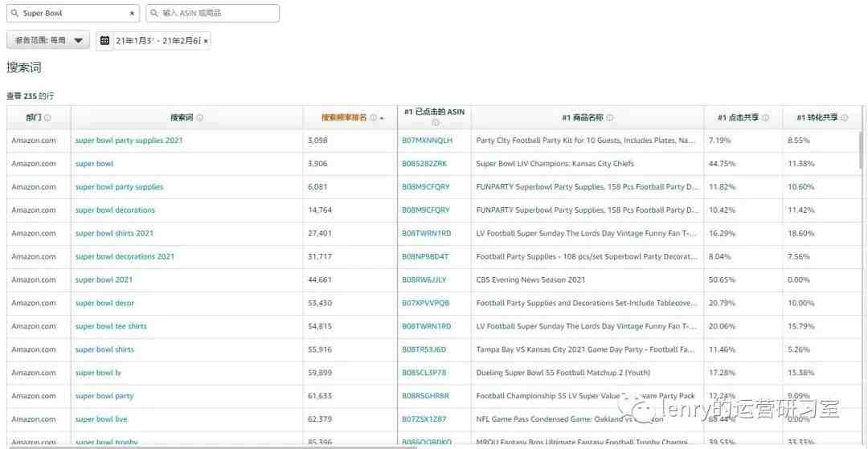Open ASIN B08RW6JJLY

(x=424, y=280)
